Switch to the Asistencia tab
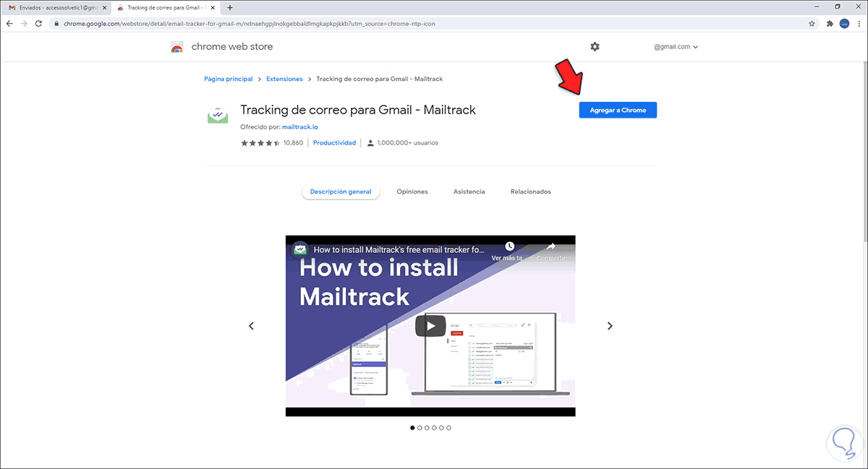Screen dimensions: 868x469 pyautogui.click(x=469, y=192)
